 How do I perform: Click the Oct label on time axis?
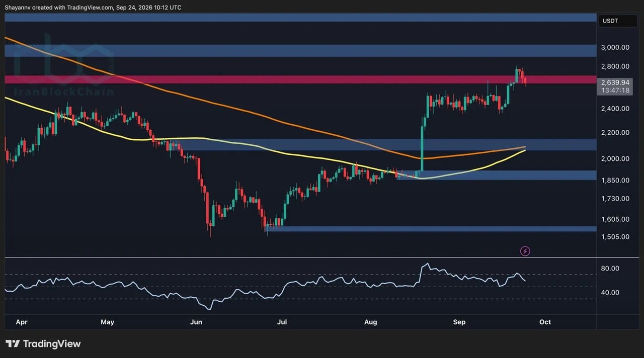coord(545,322)
